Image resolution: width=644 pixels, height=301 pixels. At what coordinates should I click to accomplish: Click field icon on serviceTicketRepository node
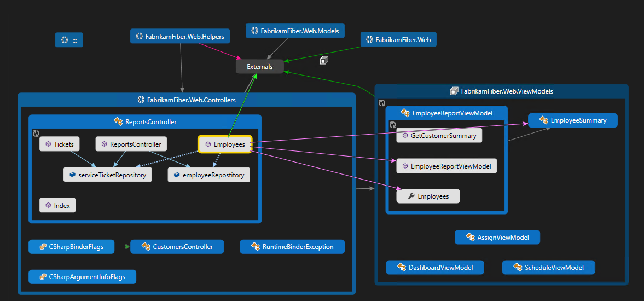pyautogui.click(x=71, y=175)
